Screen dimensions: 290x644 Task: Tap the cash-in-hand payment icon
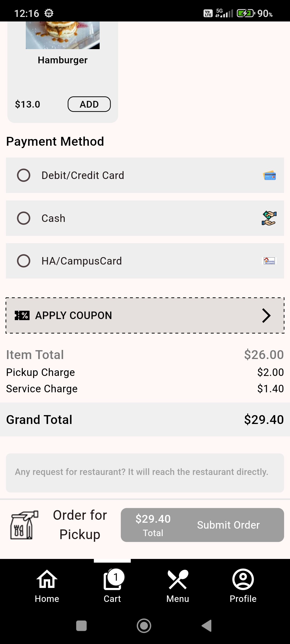pyautogui.click(x=269, y=218)
